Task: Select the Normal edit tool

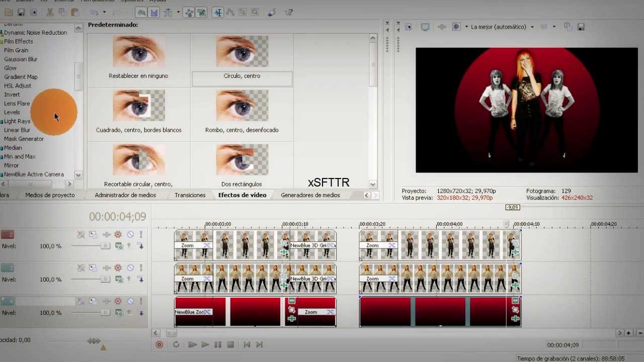Action: [218, 12]
